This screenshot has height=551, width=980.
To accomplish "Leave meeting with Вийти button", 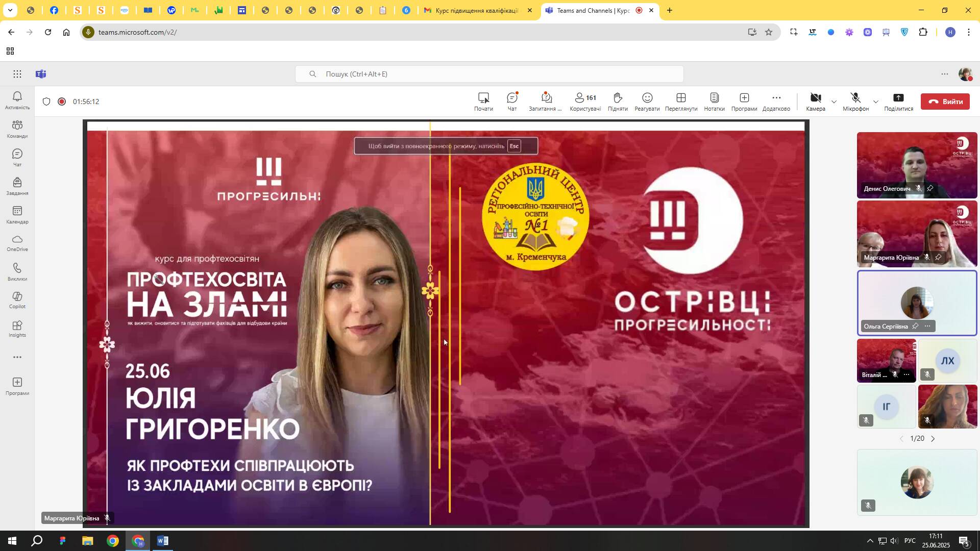I will pyautogui.click(x=945, y=102).
